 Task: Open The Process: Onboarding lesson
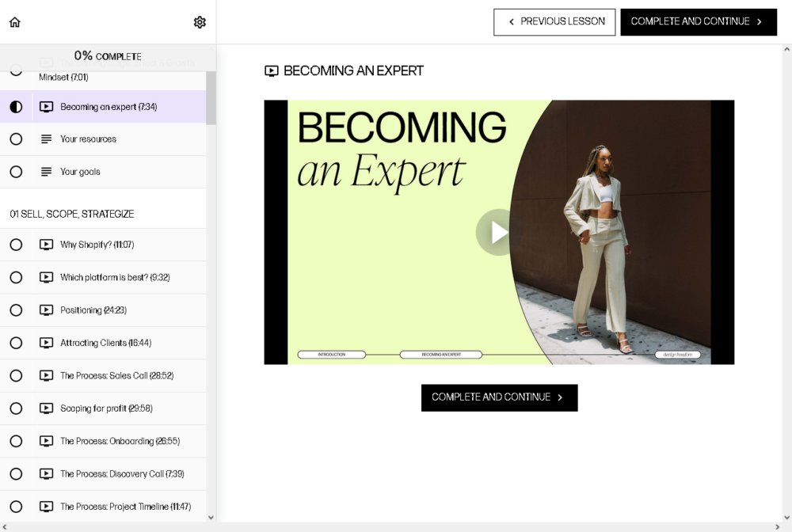(103, 442)
